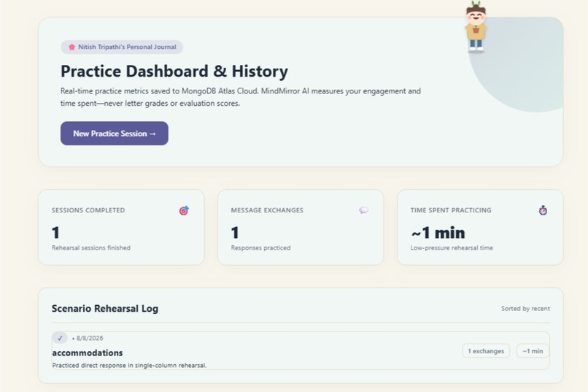Click Practiced direct response description text
This screenshot has height=392, width=588.
[x=129, y=365]
